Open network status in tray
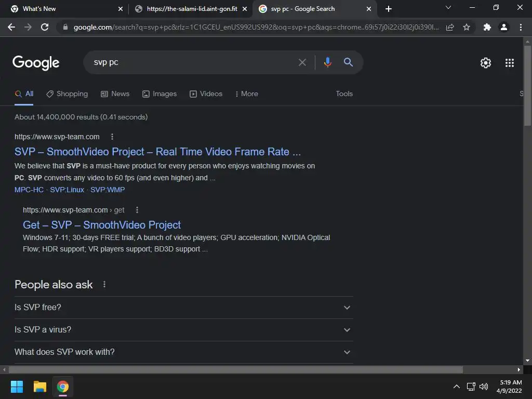 click(471, 387)
